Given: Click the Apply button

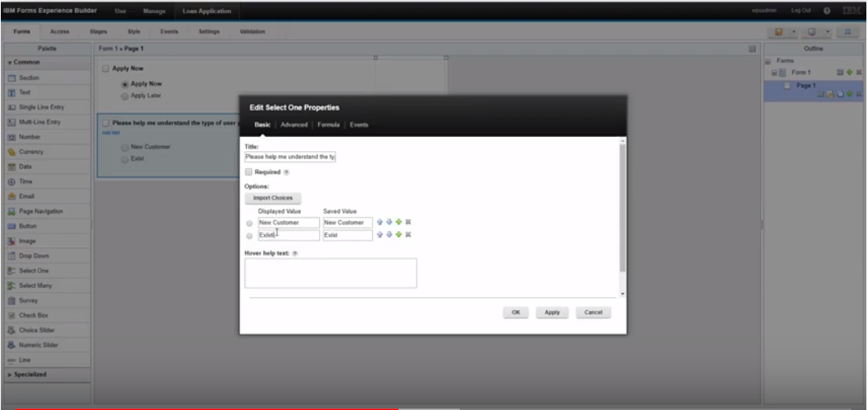Looking at the screenshot, I should pyautogui.click(x=552, y=313).
